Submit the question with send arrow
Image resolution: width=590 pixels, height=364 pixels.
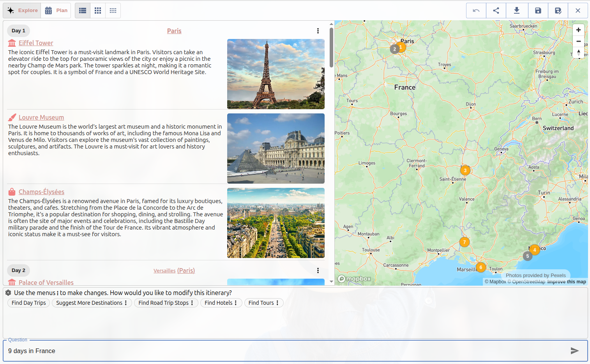574,350
